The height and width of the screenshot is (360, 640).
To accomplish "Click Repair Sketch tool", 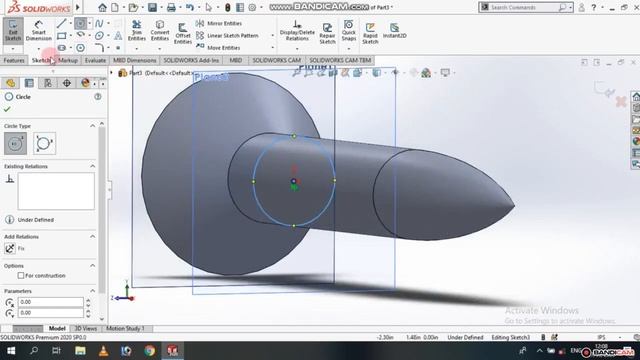I will pos(327,33).
